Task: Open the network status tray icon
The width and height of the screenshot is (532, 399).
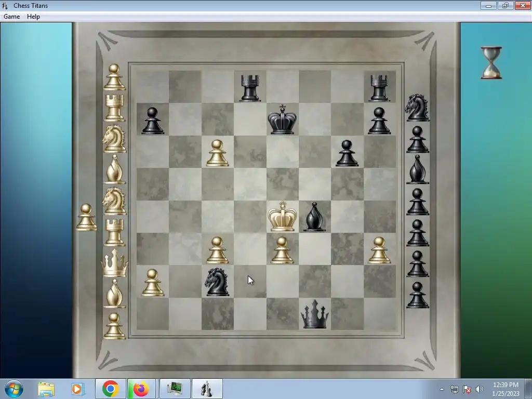Action: click(454, 389)
